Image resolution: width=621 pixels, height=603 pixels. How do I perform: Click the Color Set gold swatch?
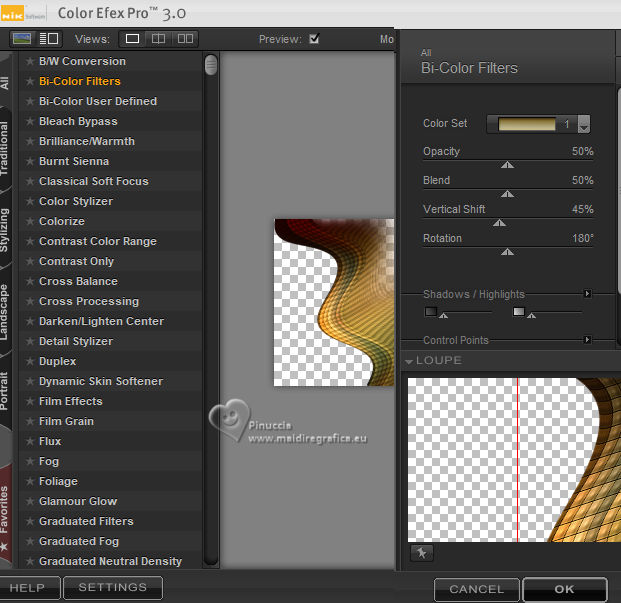527,124
